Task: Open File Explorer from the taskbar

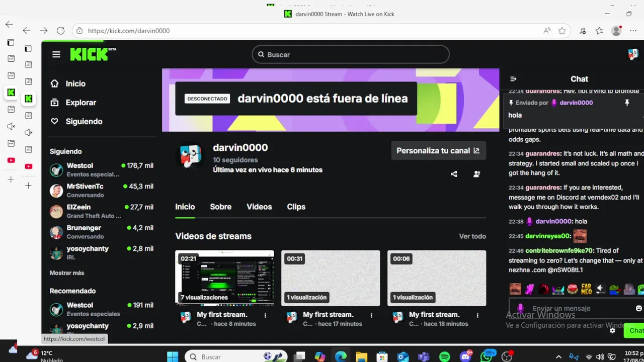Action: 361,356
